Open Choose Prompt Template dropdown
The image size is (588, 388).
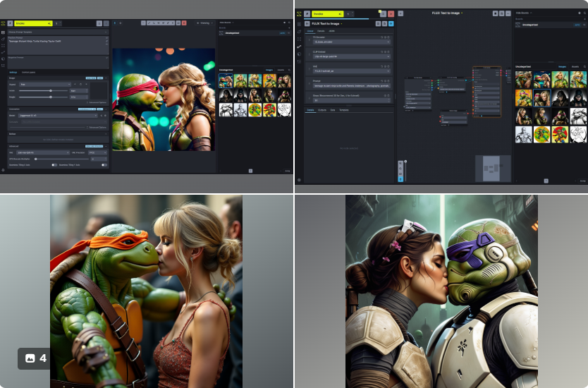(58, 32)
